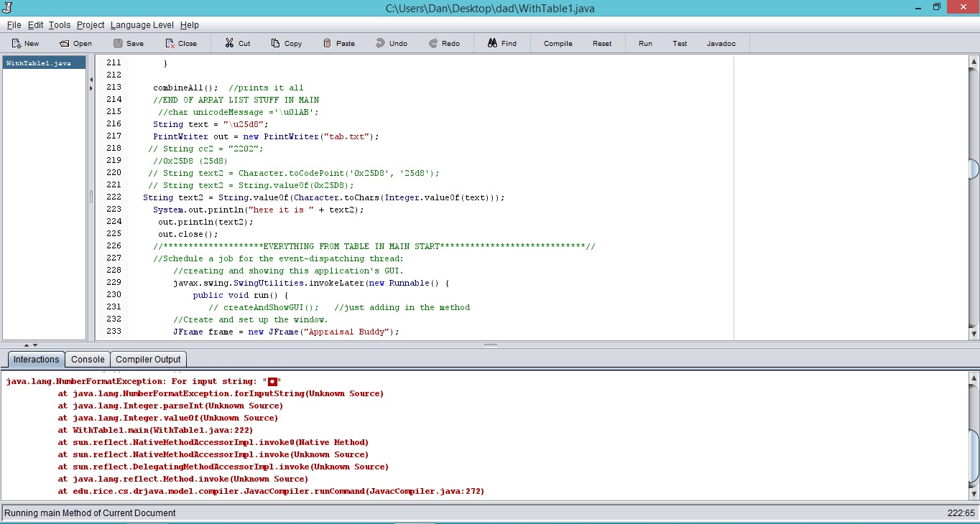Compile the project with Compile button
980x524 pixels.
click(x=558, y=43)
